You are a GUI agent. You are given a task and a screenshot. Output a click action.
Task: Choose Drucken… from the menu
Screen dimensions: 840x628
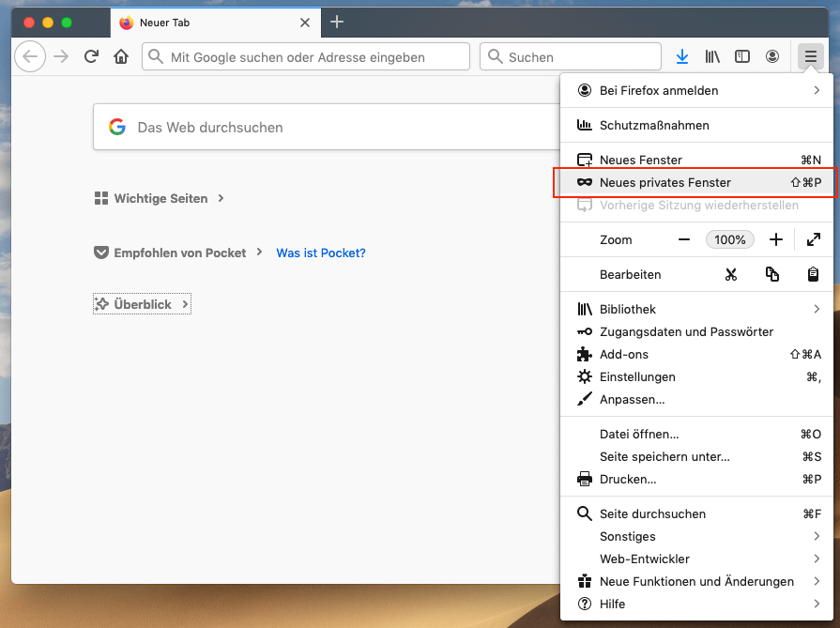[x=696, y=479]
